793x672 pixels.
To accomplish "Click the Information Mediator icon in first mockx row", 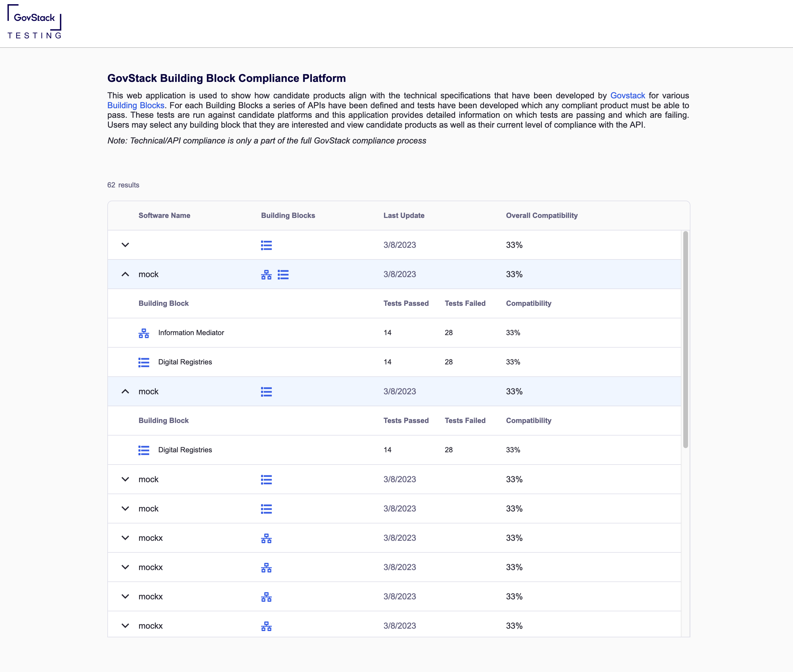I will [266, 538].
